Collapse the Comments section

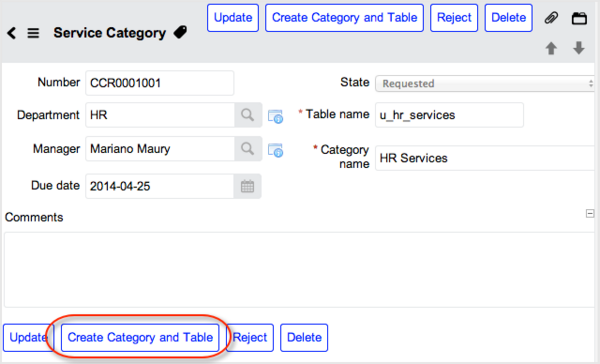point(590,213)
